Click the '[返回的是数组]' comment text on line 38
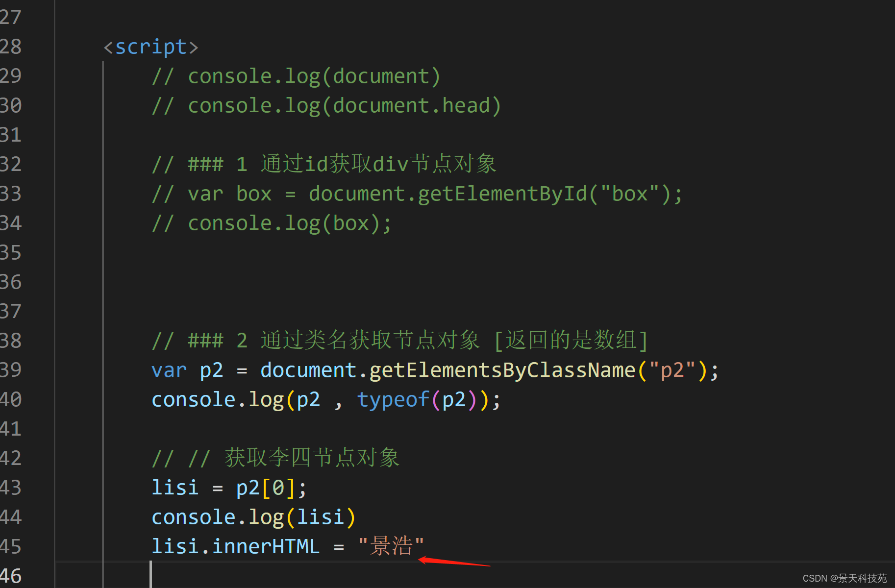 [x=571, y=341]
